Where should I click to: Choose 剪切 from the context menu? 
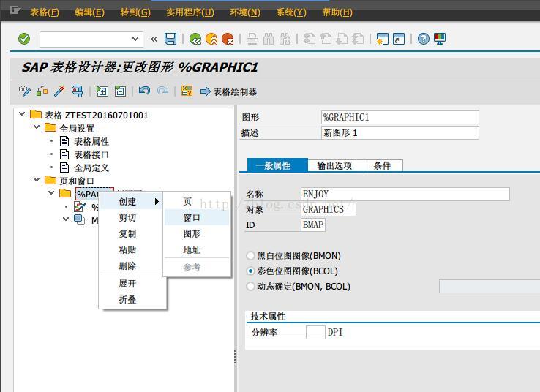pos(131,218)
